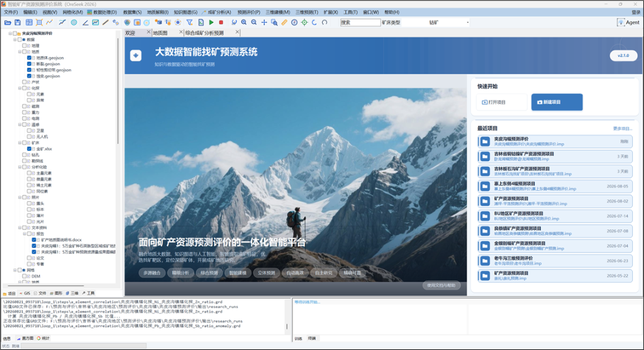The height and width of the screenshot is (350, 644).
Task: Click the zoom-to-window magnifier icon
Action: (274, 23)
